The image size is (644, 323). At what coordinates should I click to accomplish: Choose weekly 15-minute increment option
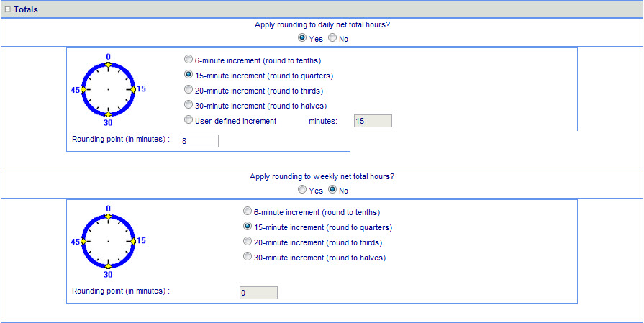[x=248, y=227]
